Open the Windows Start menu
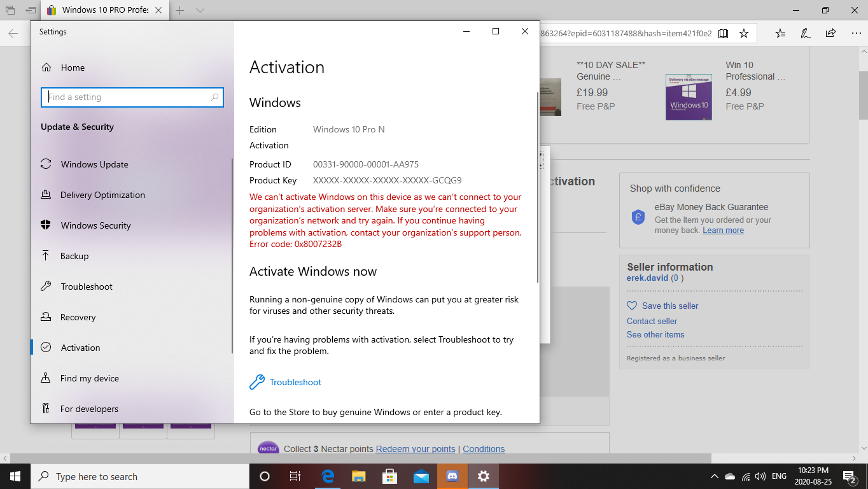The width and height of the screenshot is (868, 489). pos(15,476)
